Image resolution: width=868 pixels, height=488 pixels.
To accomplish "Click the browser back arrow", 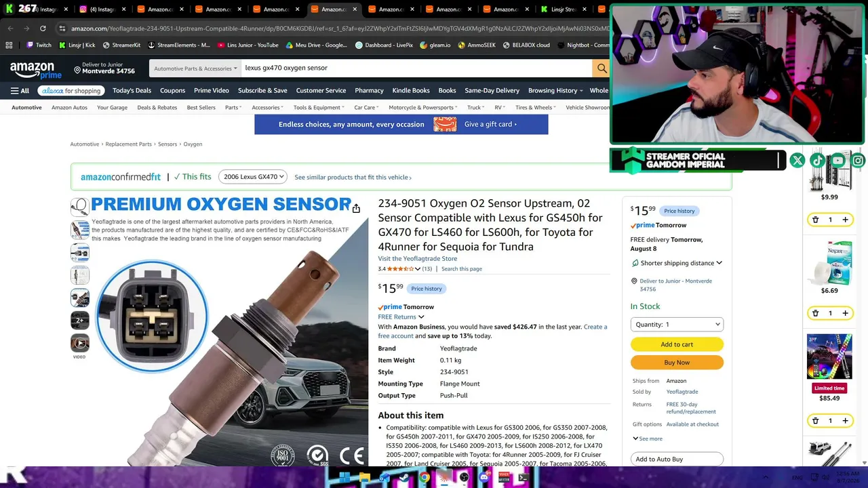I will pos(10,28).
